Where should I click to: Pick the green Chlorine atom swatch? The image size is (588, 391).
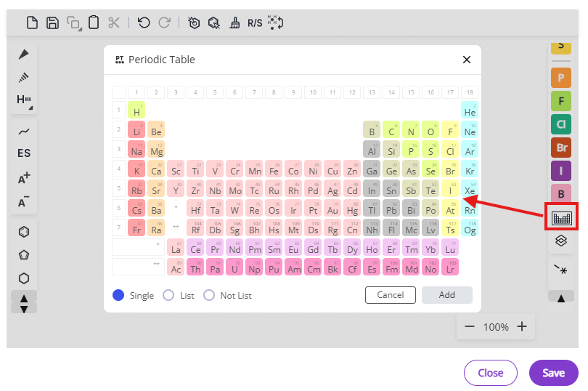point(561,124)
